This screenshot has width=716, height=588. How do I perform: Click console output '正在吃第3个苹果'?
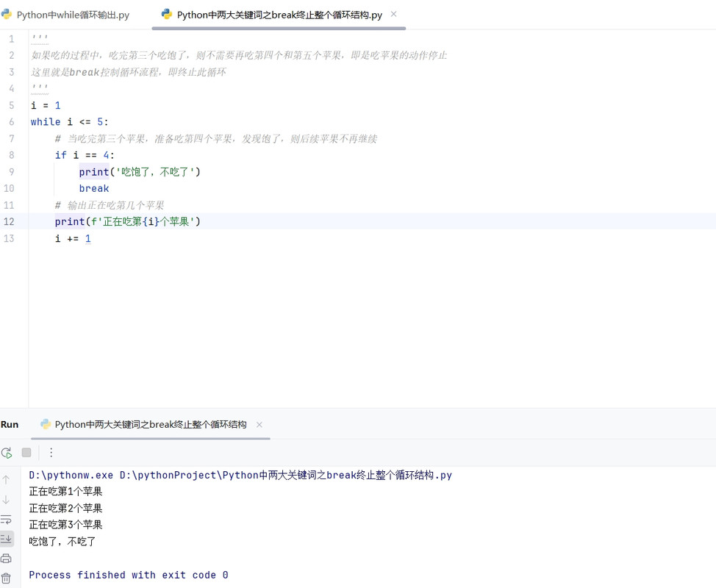click(x=65, y=525)
